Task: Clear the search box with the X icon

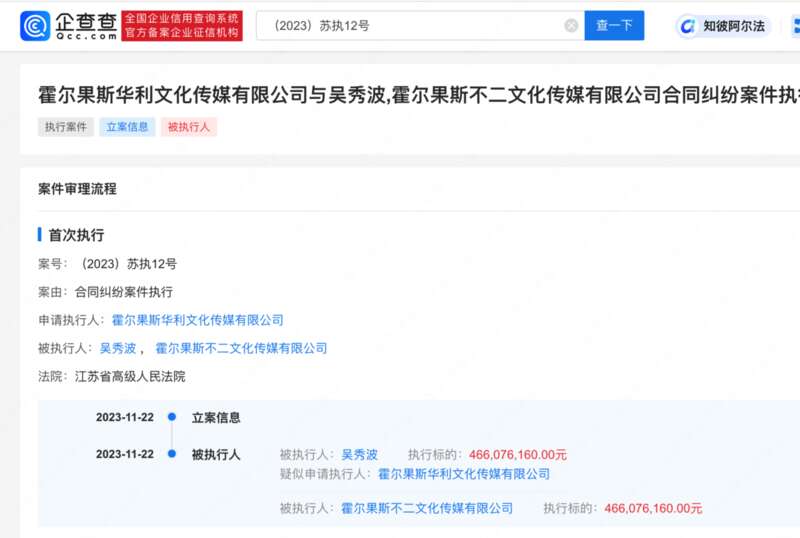Action: pyautogui.click(x=571, y=26)
